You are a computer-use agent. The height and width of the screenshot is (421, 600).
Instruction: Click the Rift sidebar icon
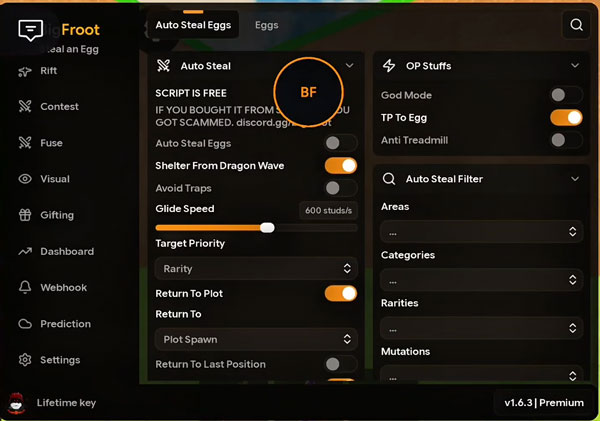pyautogui.click(x=25, y=71)
